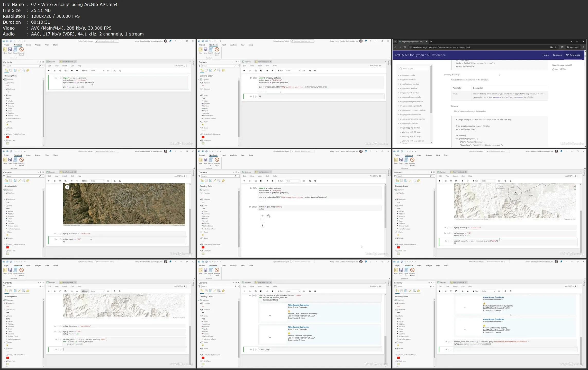Image resolution: width=588 pixels, height=370 pixels.
Task: Collapse Tanks layer arrow in top-middle Contents
Action: pyautogui.click(x=200, y=95)
